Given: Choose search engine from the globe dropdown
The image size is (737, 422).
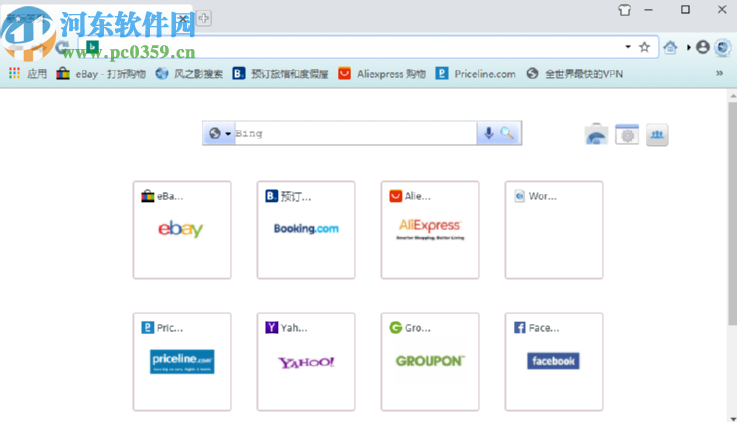Looking at the screenshot, I should click(220, 133).
